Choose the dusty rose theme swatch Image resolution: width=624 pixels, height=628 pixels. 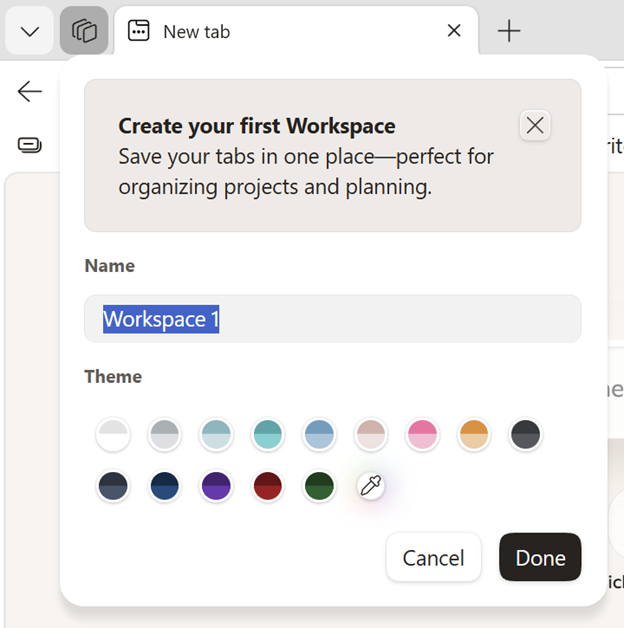tap(371, 435)
